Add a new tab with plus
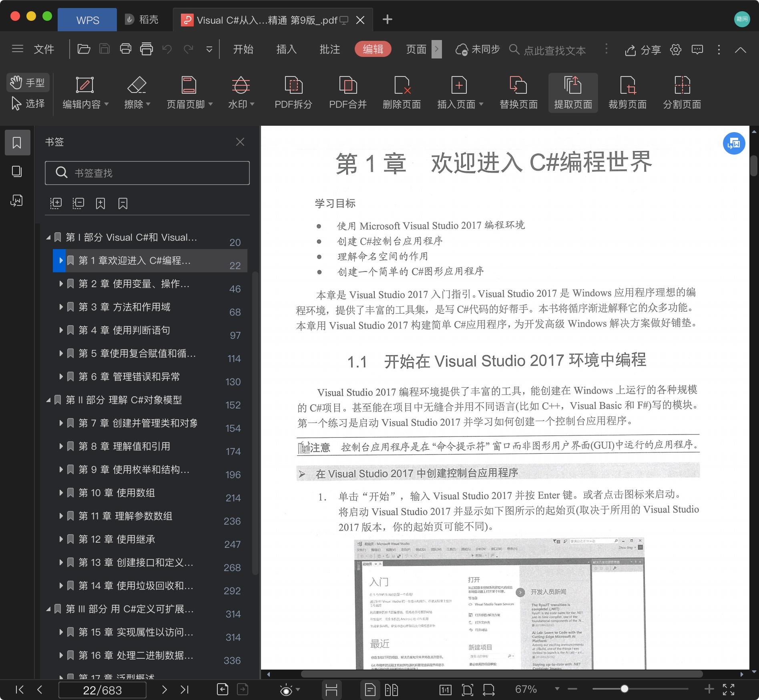This screenshot has height=700, width=759. 387,19
